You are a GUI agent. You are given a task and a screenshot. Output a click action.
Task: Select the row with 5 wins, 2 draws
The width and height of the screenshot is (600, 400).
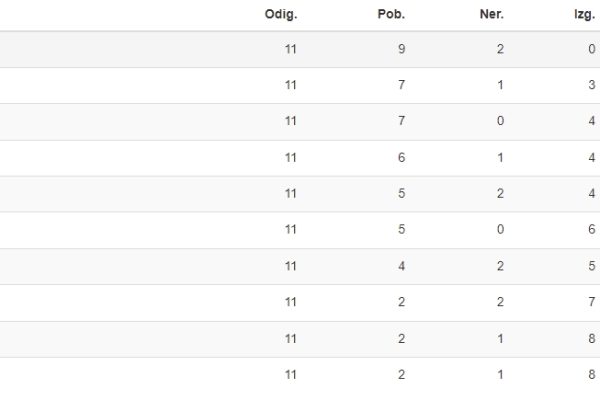[300, 194]
